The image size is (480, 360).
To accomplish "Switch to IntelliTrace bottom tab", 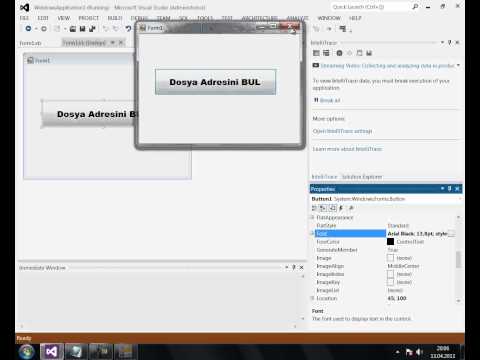I will (324, 177).
